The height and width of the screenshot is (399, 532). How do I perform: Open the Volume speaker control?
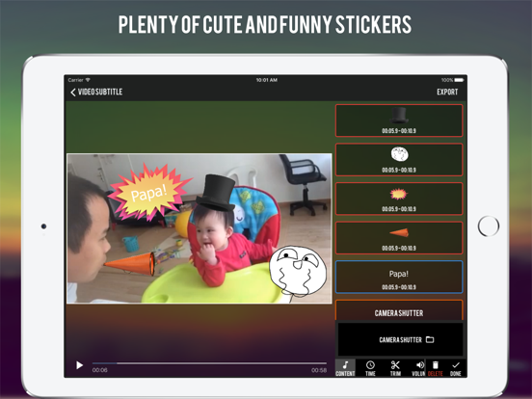[418, 368]
